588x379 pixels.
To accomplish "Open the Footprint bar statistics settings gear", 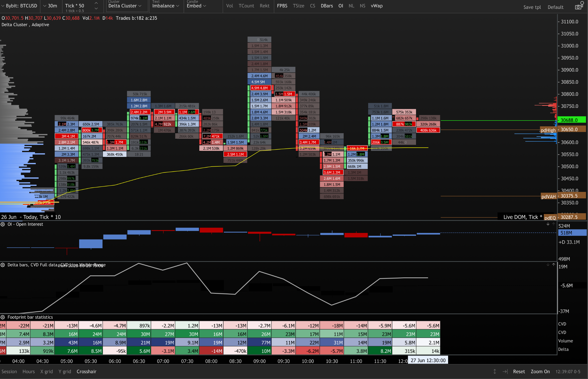I will point(3,317).
